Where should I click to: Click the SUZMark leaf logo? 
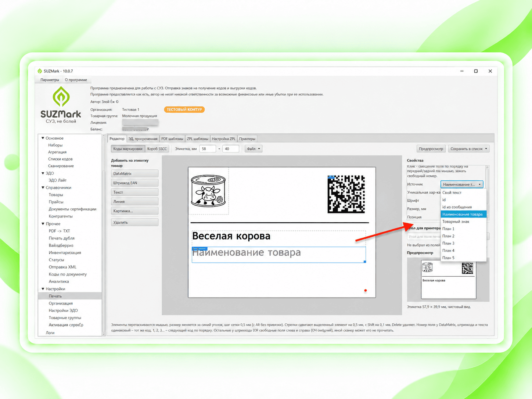(x=61, y=97)
